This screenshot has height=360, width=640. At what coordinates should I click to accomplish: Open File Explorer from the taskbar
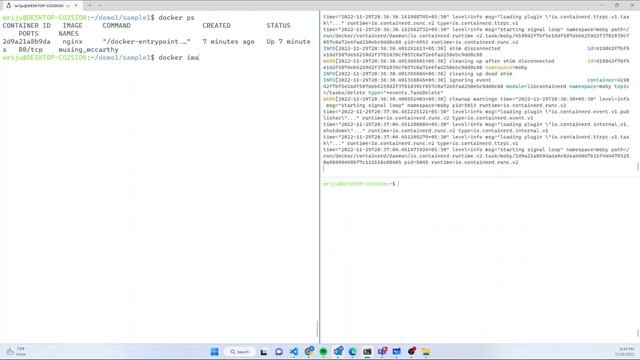[x=426, y=352]
